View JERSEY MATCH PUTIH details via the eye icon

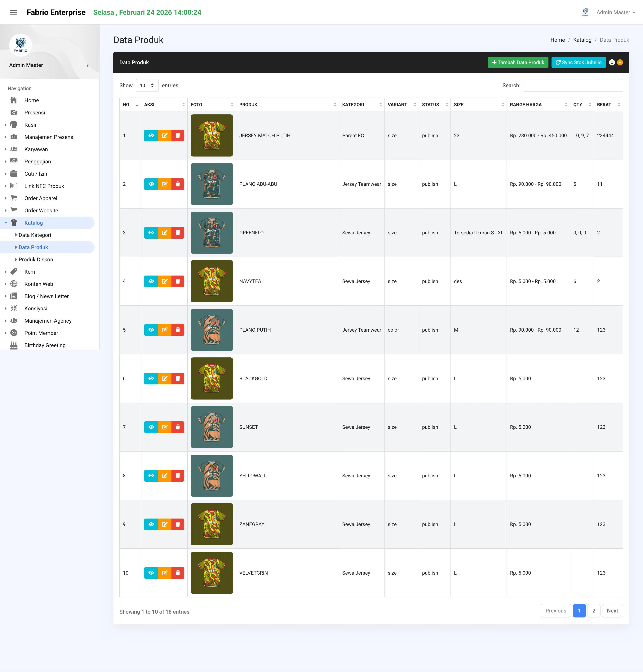[151, 135]
